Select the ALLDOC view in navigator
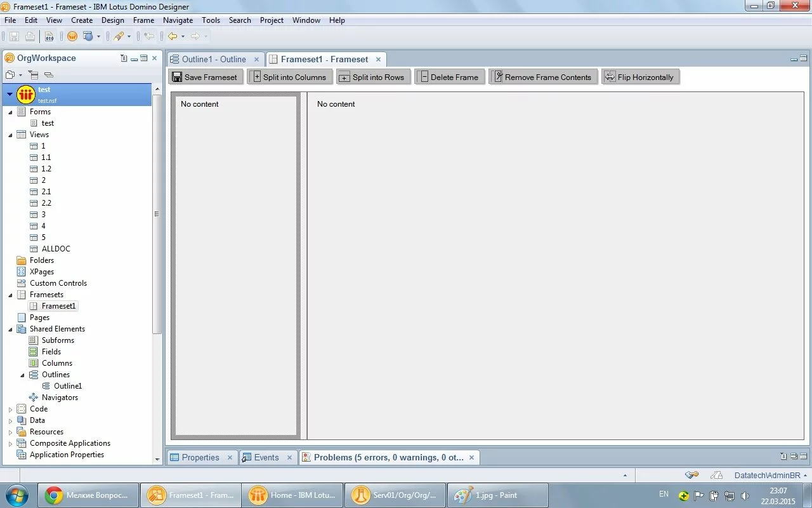812x508 pixels. (x=56, y=249)
